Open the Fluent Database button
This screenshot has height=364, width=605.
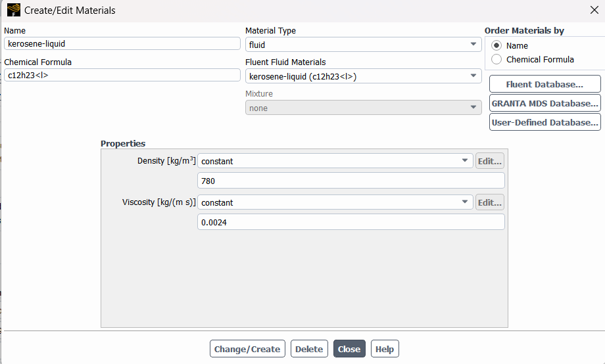pos(544,84)
